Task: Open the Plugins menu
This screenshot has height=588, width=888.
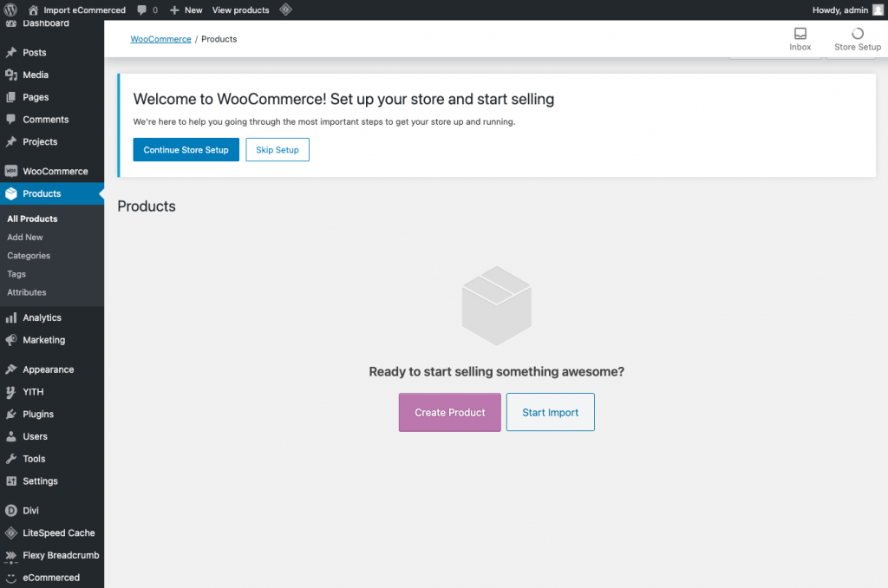Action: click(38, 414)
